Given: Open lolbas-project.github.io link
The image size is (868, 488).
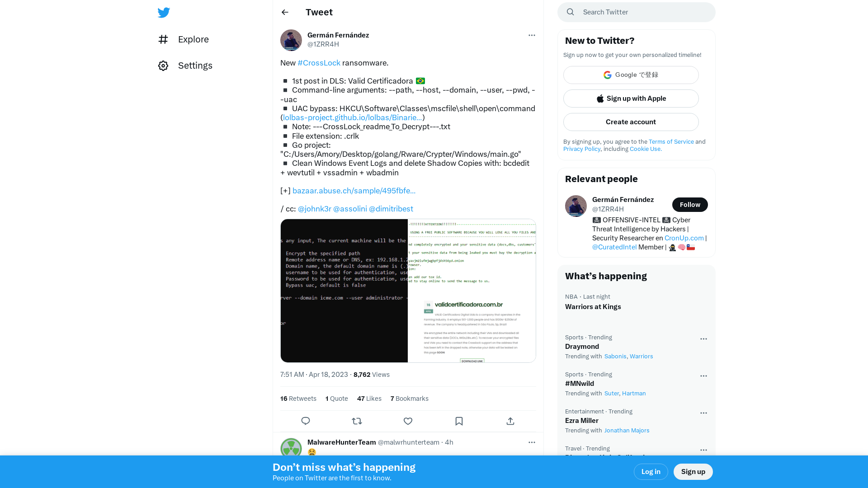Looking at the screenshot, I should coord(352,117).
